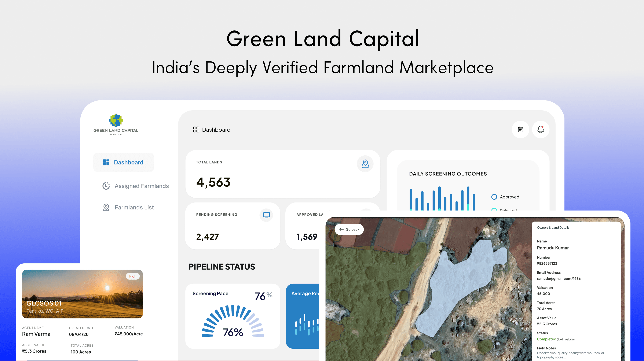Click the Assigned Farmlands clock icon

tap(106, 186)
